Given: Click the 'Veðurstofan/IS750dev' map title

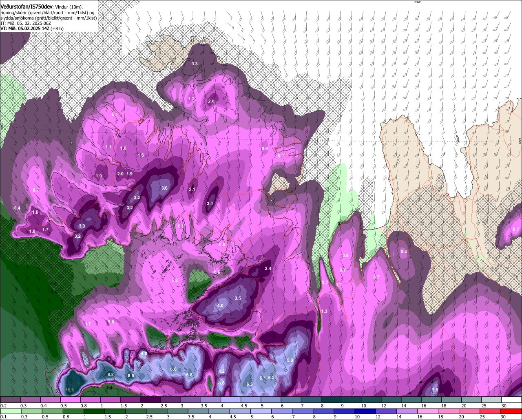Looking at the screenshot, I should [x=27, y=6].
